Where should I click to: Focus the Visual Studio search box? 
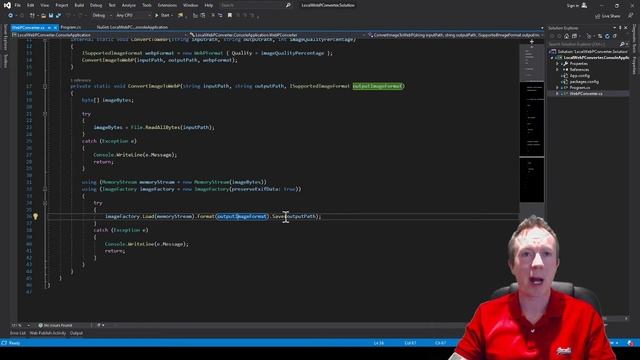coord(255,5)
